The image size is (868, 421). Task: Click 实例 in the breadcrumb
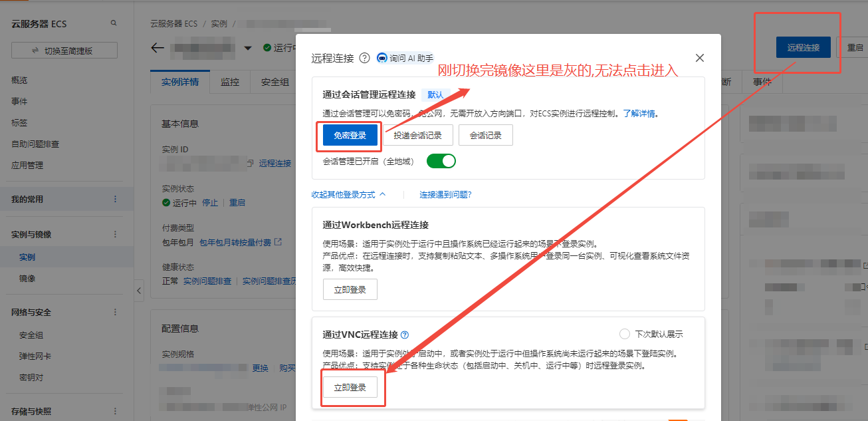(219, 23)
